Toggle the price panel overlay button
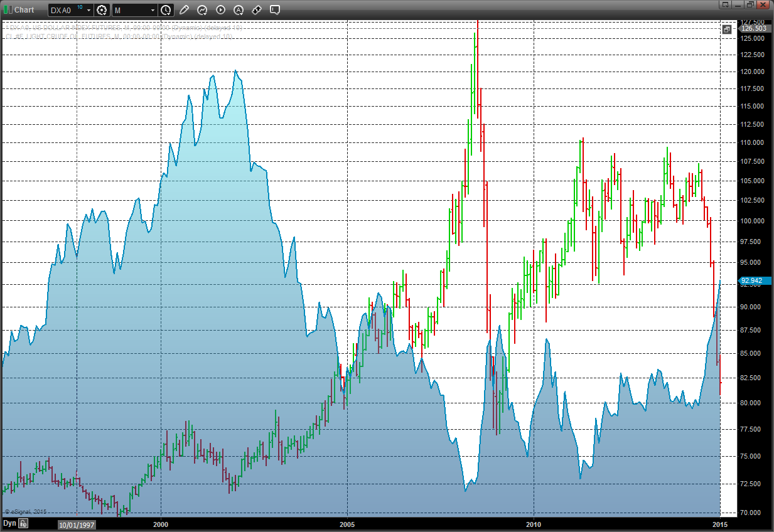 [x=726, y=29]
